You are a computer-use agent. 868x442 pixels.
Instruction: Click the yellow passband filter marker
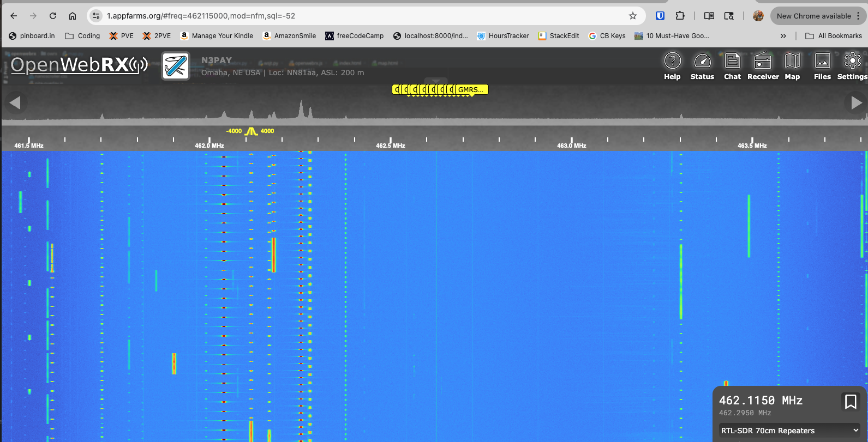(x=251, y=131)
